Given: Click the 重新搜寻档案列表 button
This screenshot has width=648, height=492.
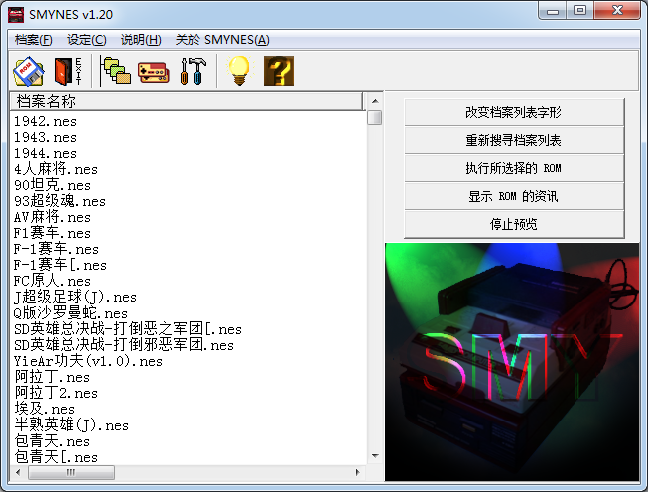Looking at the screenshot, I should point(514,140).
